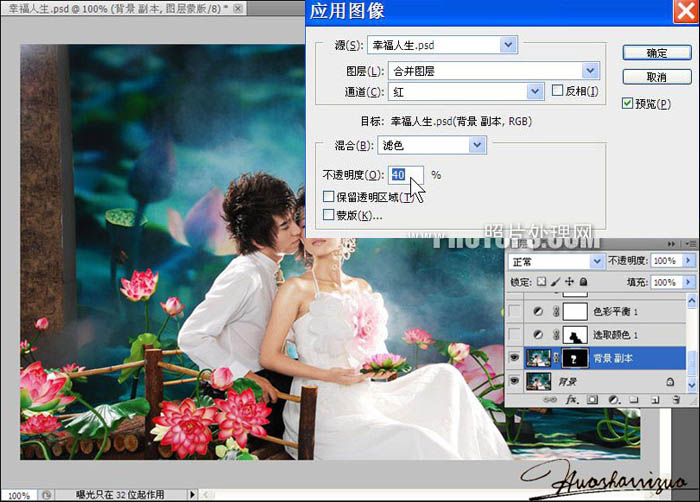Close the 幸福人生.psd document tab
700x502 pixels.
[x=238, y=8]
